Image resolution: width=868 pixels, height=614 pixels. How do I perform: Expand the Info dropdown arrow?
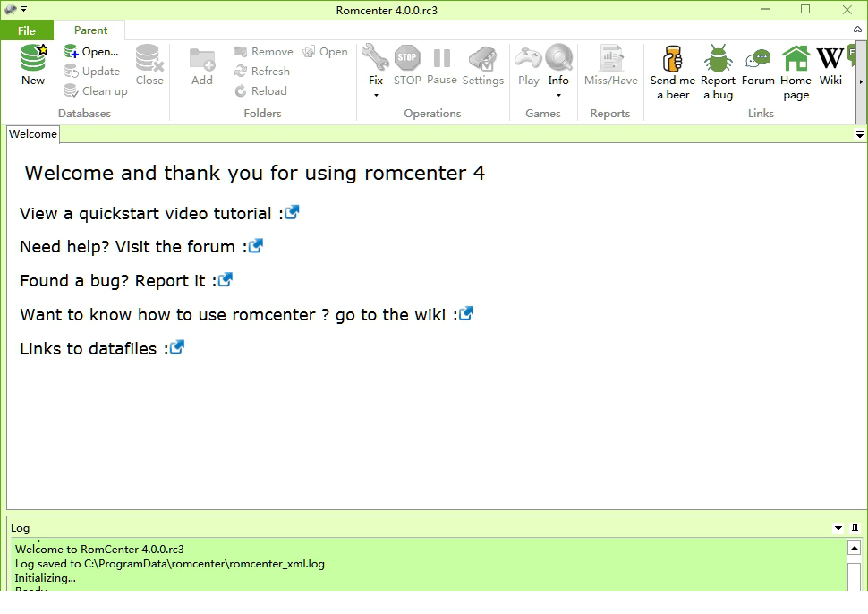pyautogui.click(x=558, y=95)
